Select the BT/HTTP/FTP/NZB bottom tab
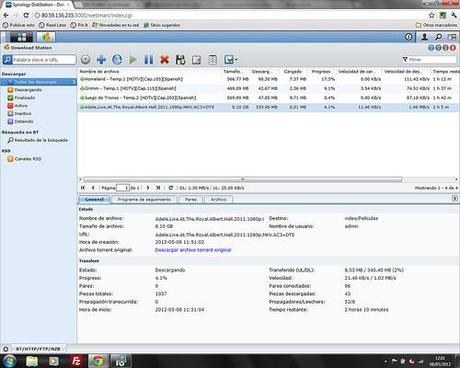The height and width of the screenshot is (368, 460). pos(38,349)
